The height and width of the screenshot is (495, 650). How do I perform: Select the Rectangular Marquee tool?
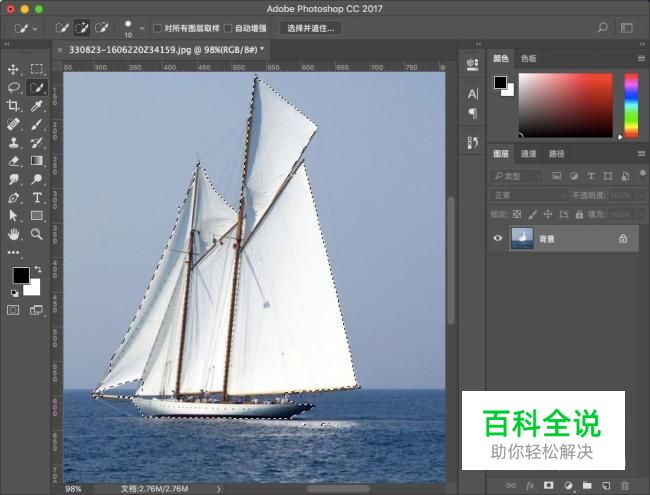pos(36,69)
